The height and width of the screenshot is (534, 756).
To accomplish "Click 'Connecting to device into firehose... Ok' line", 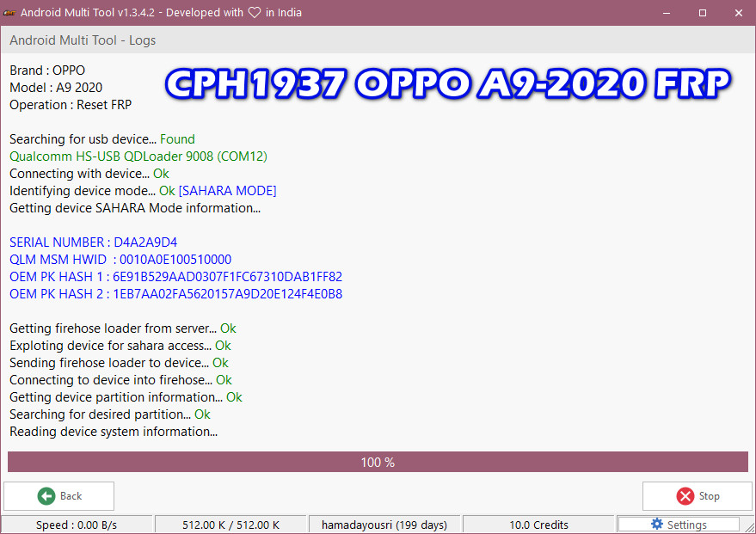I will (x=120, y=380).
